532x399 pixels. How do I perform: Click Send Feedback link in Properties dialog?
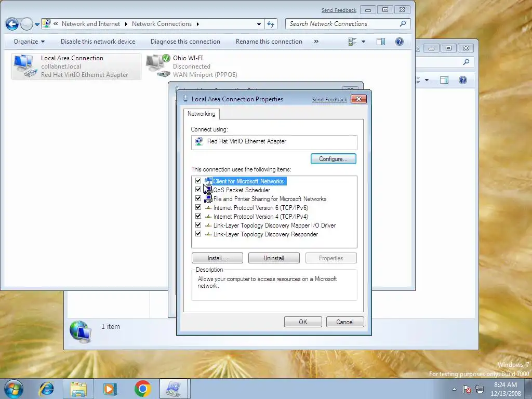click(329, 99)
